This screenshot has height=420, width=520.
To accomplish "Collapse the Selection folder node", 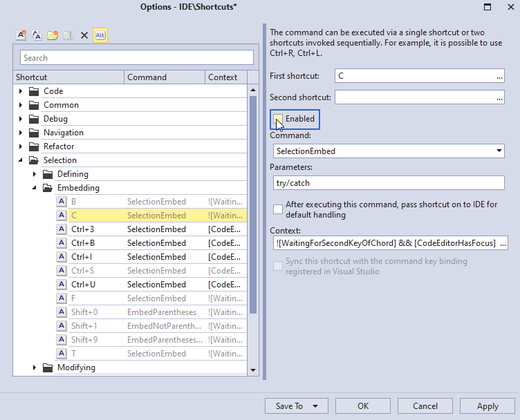I will pos(21,160).
